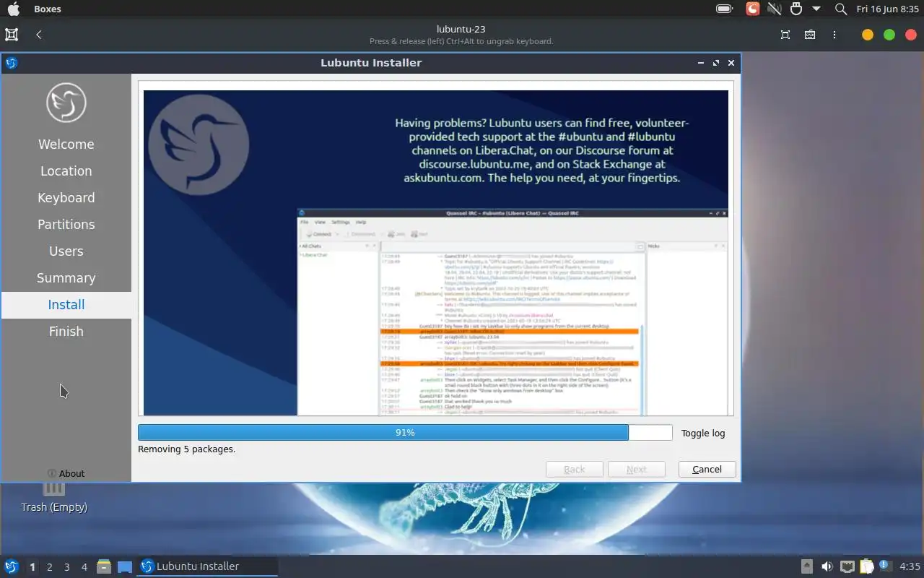Maximize Boxes with the green button
Viewport: 924px width, 578px height.
tap(889, 35)
